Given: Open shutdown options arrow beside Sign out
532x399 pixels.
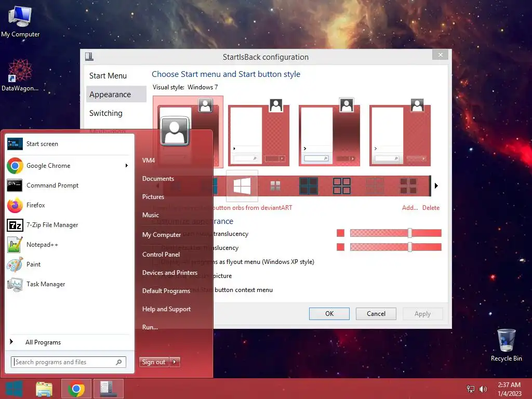Looking at the screenshot, I should (175, 362).
